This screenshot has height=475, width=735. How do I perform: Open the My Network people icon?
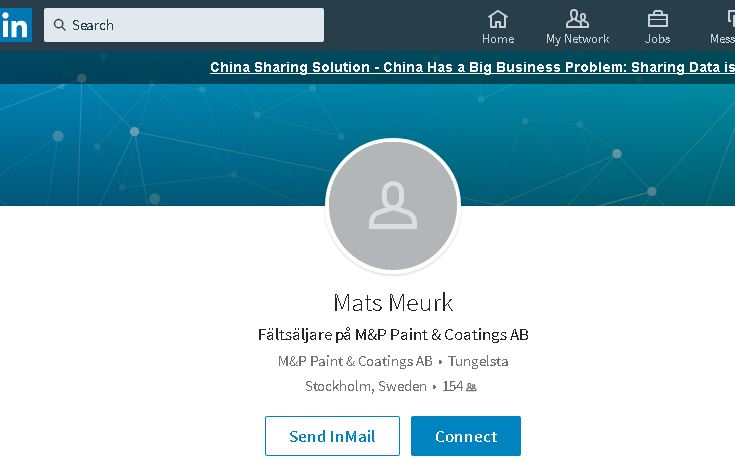tap(577, 18)
